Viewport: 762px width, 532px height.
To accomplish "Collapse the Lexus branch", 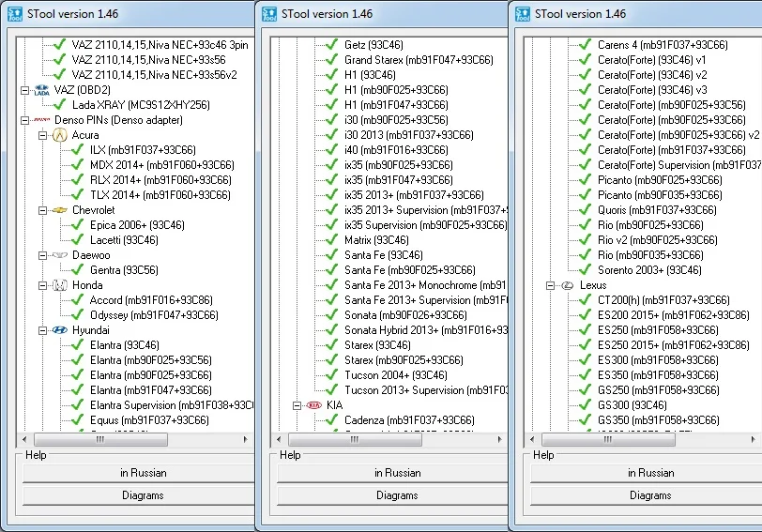I will point(550,285).
